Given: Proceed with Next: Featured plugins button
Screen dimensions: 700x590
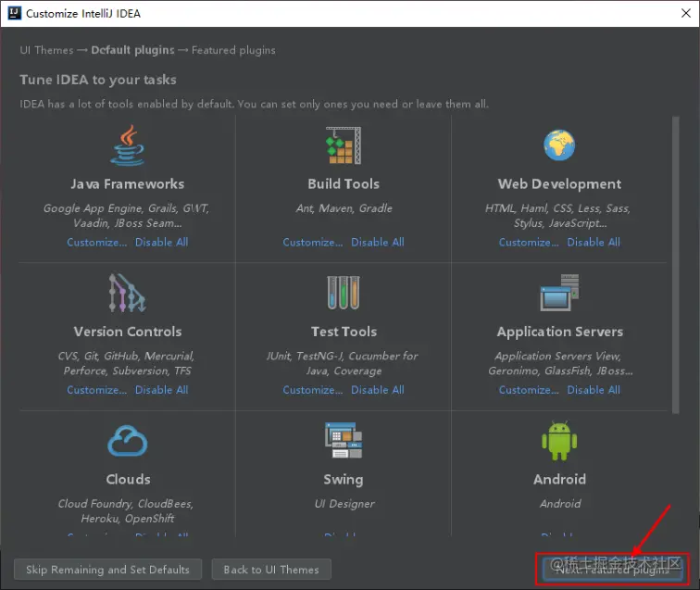Looking at the screenshot, I should click(x=613, y=570).
